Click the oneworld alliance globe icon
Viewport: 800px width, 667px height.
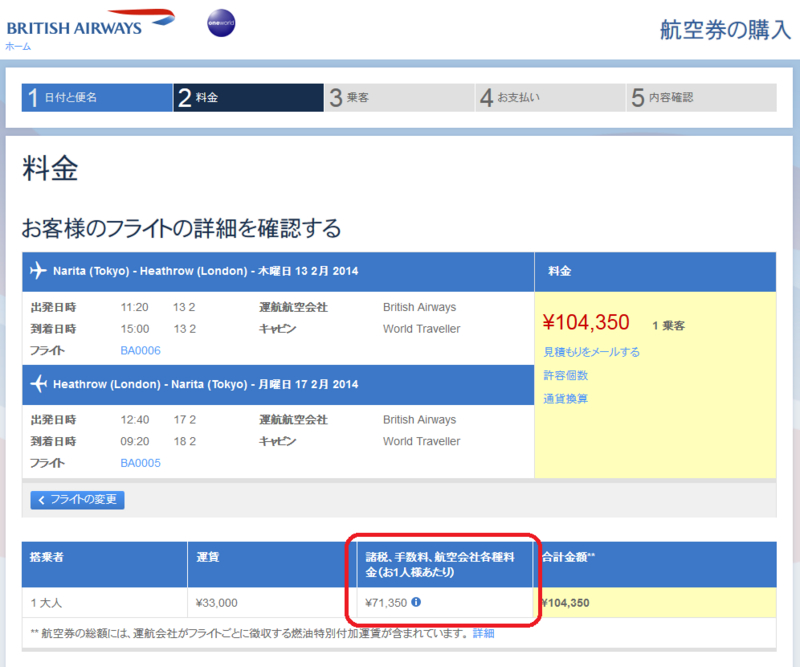coord(221,23)
